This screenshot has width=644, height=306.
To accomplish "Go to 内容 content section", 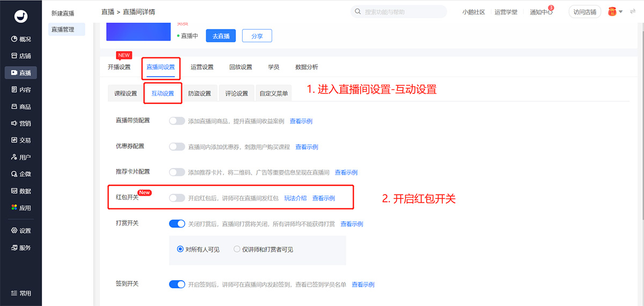I will (x=21, y=89).
